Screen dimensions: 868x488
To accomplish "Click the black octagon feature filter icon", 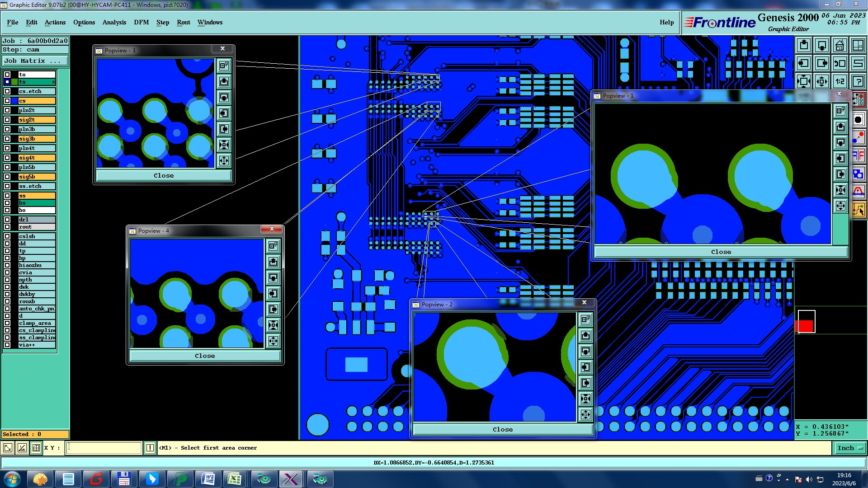I will (x=859, y=120).
